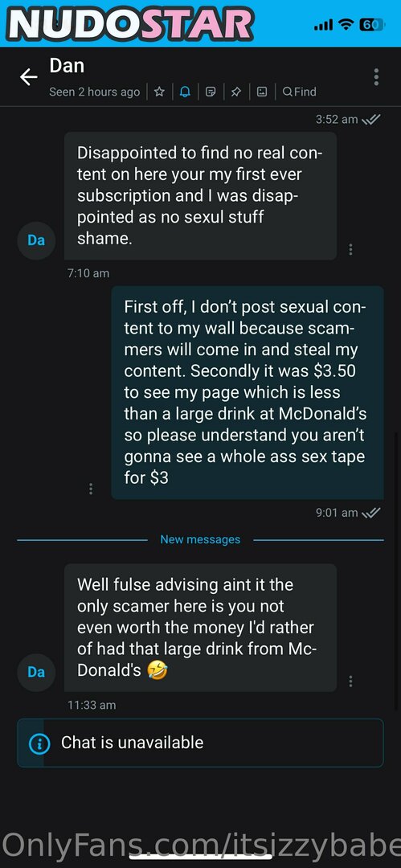This screenshot has width=401, height=868.
Task: Tap the Dan name in the chat header
Action: pos(67,66)
